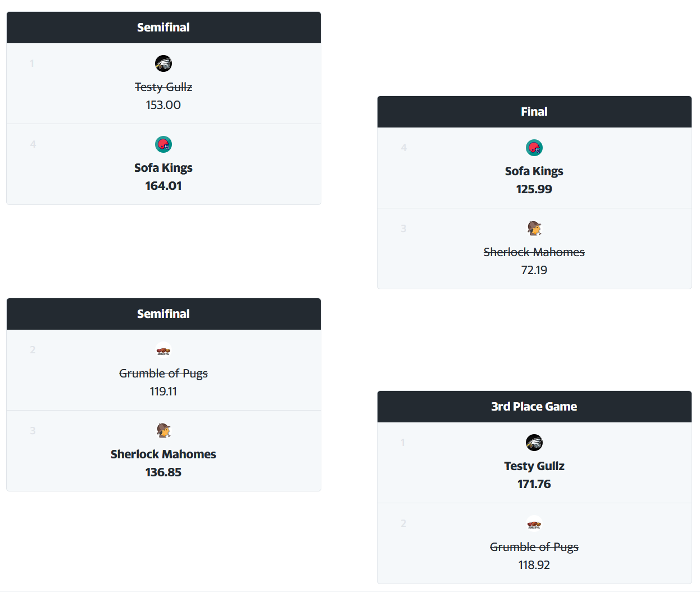The image size is (700, 592).
Task: Click the Sofa Kings 125.99 score in Final
Action: [534, 189]
